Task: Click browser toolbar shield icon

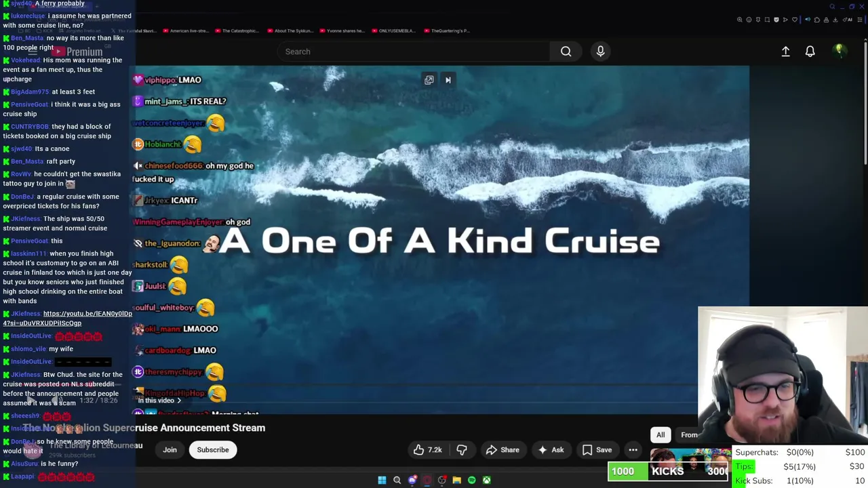Action: pyautogui.click(x=776, y=20)
